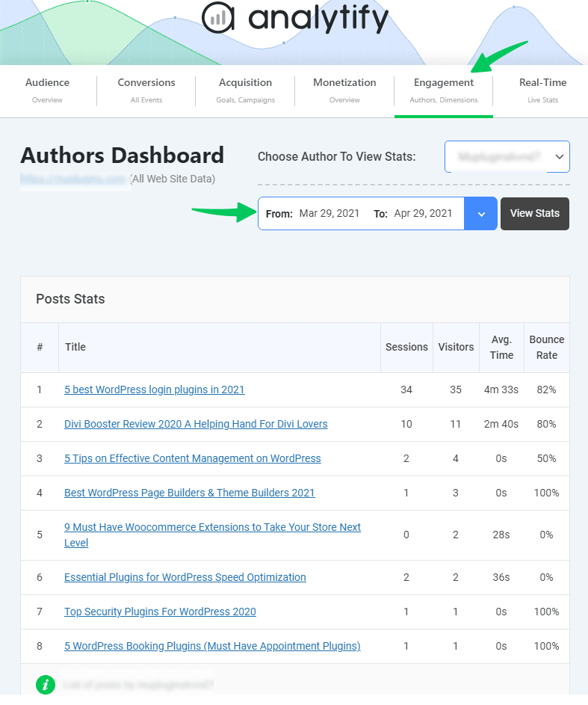Go to the Engagement tab
Image resolution: width=588 pixels, height=705 pixels.
click(x=444, y=90)
